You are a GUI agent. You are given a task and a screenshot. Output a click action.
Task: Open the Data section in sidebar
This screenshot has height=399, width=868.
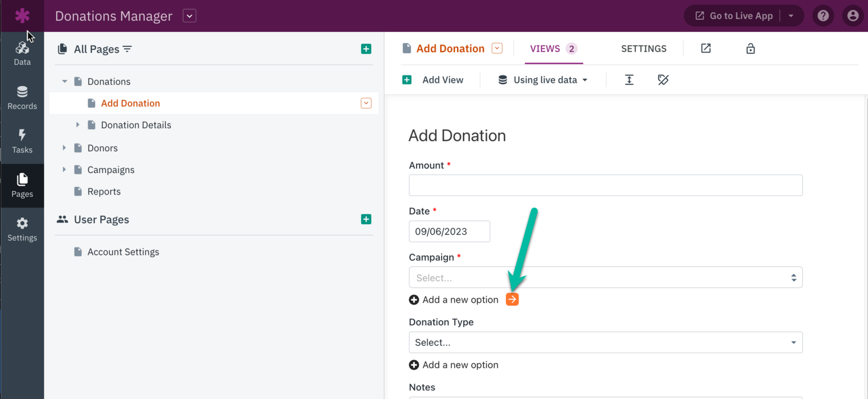click(x=22, y=53)
